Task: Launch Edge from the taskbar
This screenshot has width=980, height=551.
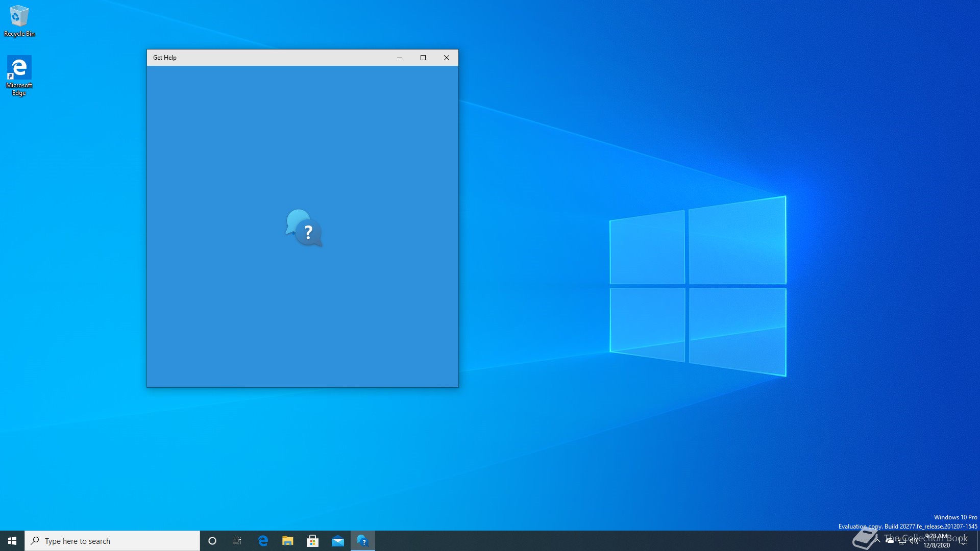Action: (263, 541)
